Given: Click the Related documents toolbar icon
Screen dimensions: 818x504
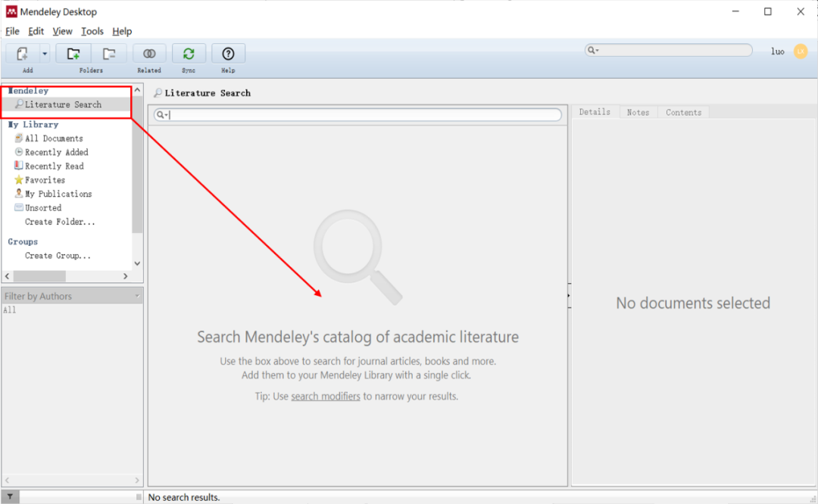Looking at the screenshot, I should pos(149,54).
